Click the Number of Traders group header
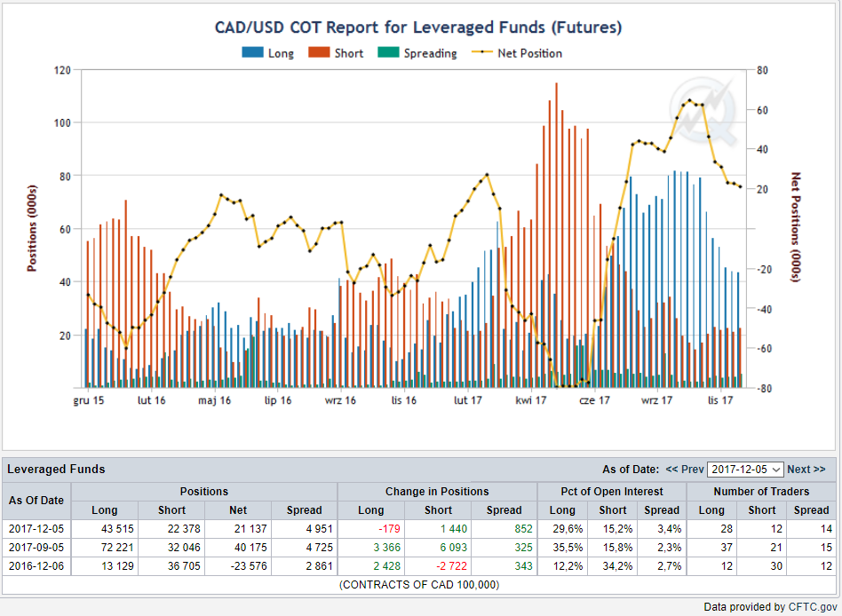Viewport: 842px width, 616px height. [x=761, y=492]
